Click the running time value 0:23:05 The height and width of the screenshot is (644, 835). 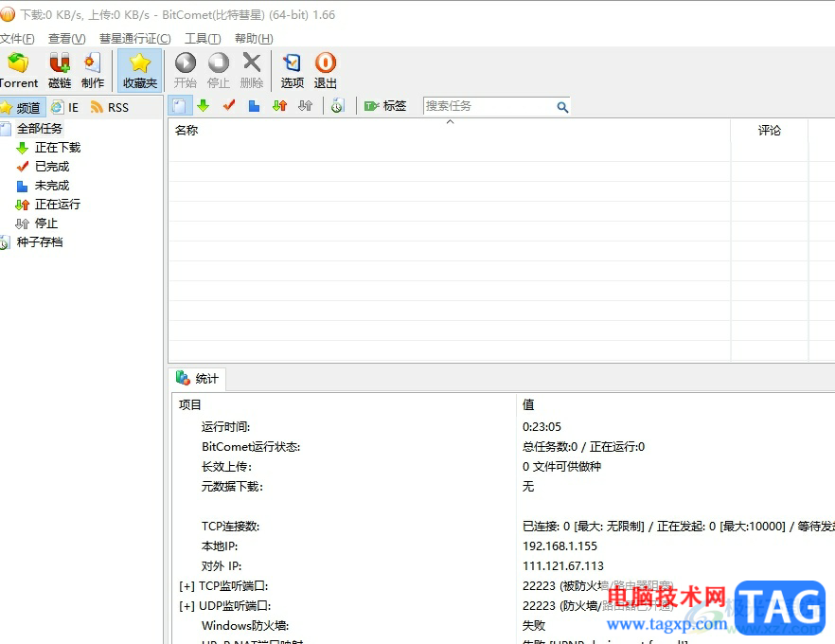tap(542, 427)
